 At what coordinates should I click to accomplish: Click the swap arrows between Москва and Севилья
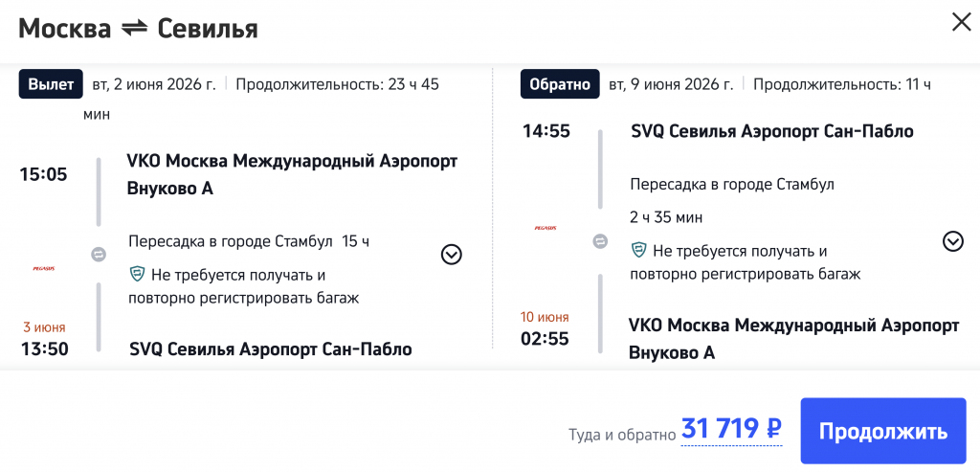pos(134,29)
